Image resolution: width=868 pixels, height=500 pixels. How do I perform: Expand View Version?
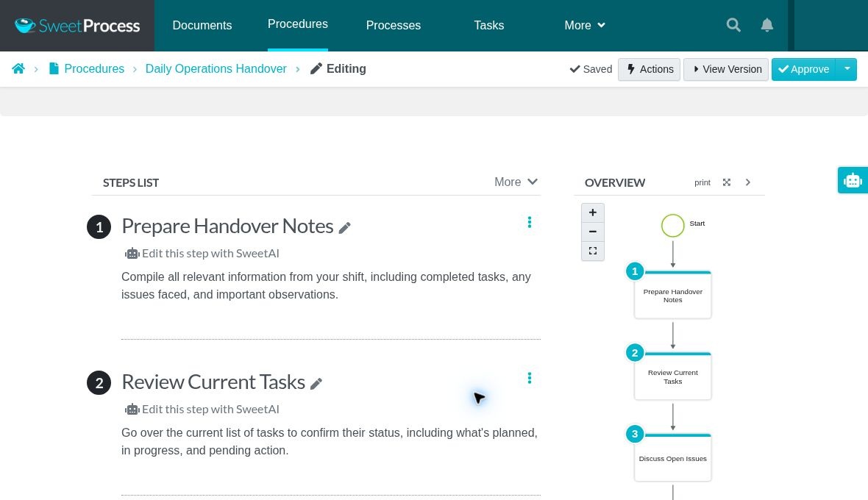726,69
